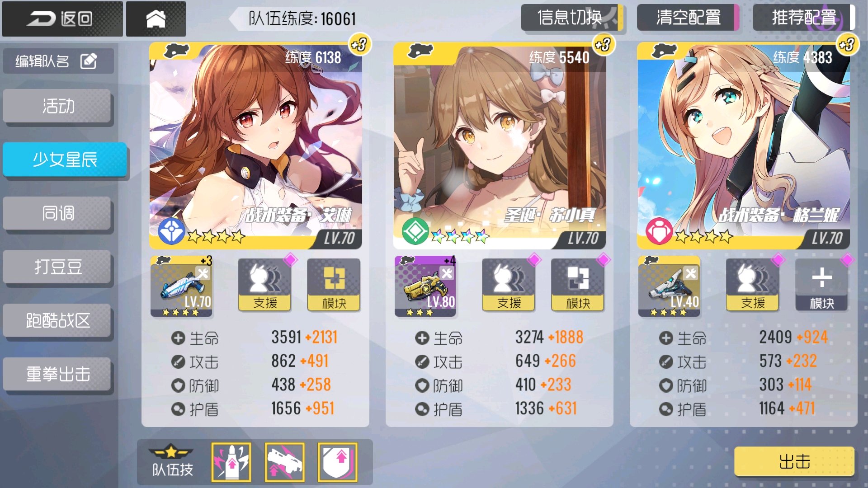Open second character's 模块 module slot
Viewport: 868px width, 488px height.
(x=577, y=285)
